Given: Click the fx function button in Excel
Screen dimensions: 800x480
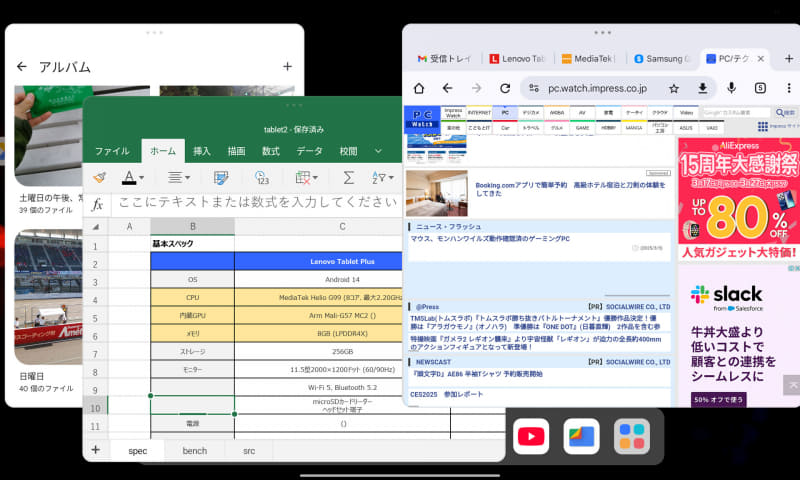Looking at the screenshot, I should click(97, 204).
